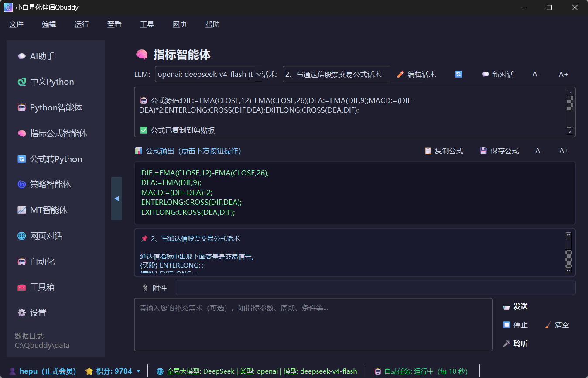Click the 话术 preview scrollbar up arrow
The width and height of the screenshot is (588, 378).
coord(568,235)
